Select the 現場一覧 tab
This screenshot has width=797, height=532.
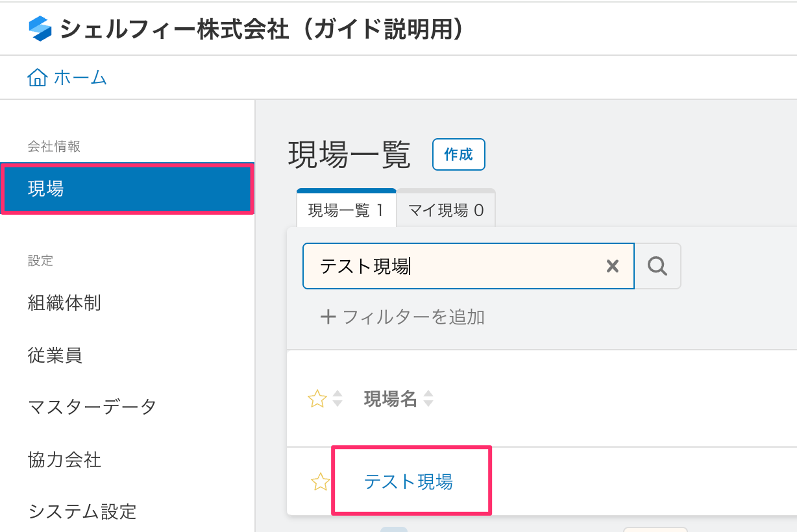click(346, 210)
